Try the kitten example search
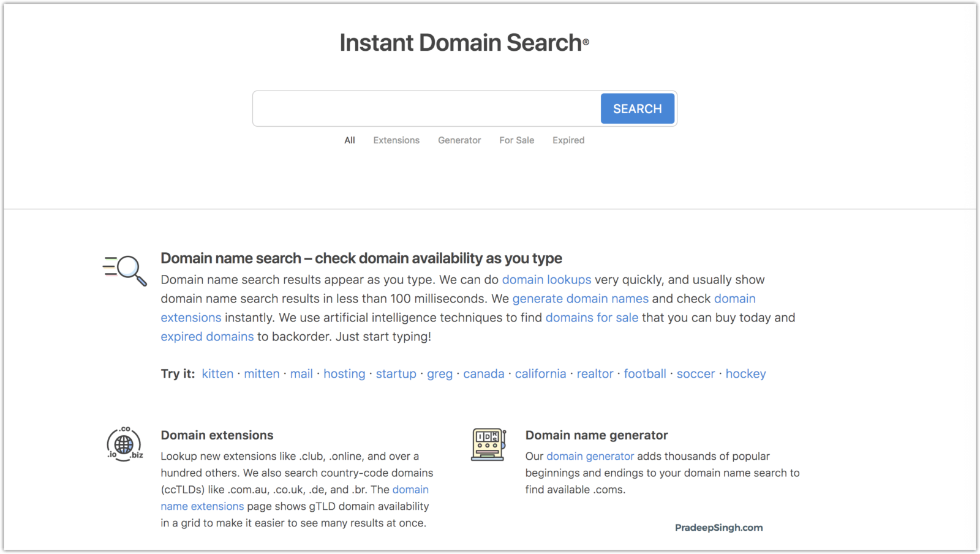Viewport: 980px width, 554px height. click(217, 374)
